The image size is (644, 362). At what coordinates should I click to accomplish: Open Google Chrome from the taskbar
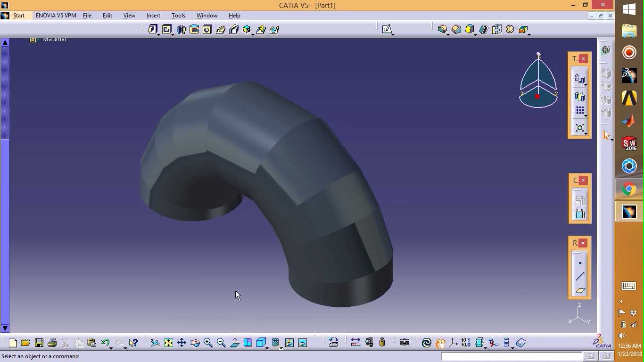pos(629,189)
